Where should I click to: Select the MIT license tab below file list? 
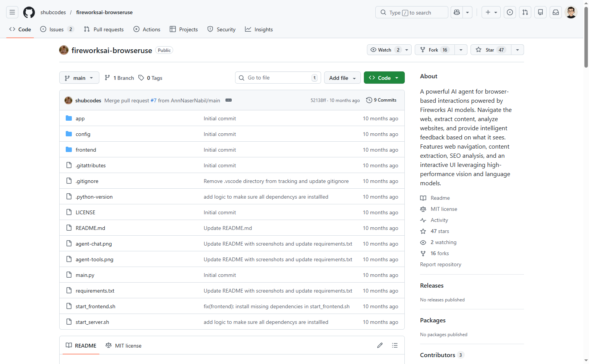123,346
